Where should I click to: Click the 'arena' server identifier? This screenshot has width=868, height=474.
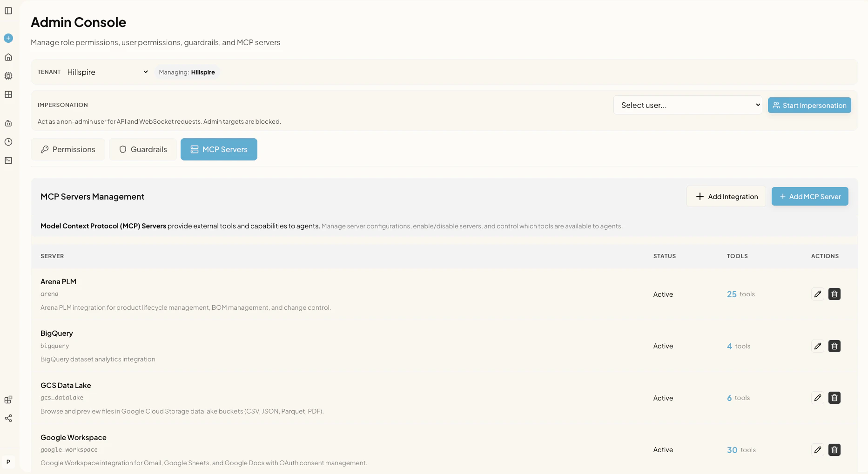(49, 294)
